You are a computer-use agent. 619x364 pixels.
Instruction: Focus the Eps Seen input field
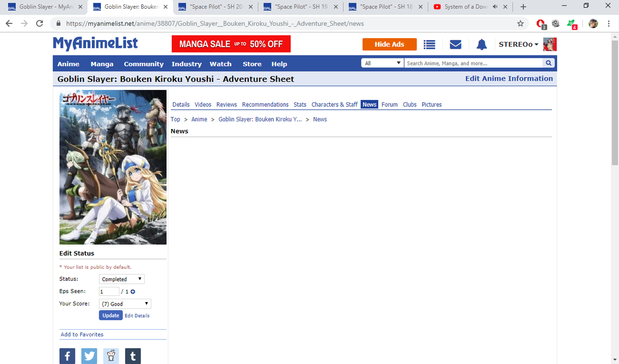109,291
